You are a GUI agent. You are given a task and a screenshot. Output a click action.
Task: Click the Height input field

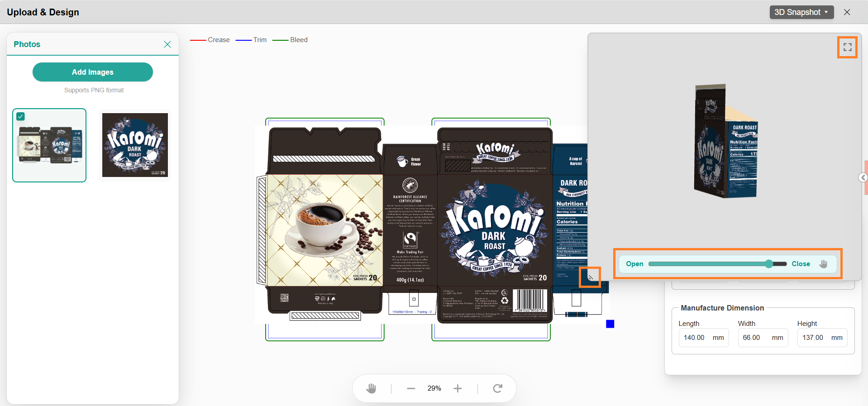[x=822, y=338]
